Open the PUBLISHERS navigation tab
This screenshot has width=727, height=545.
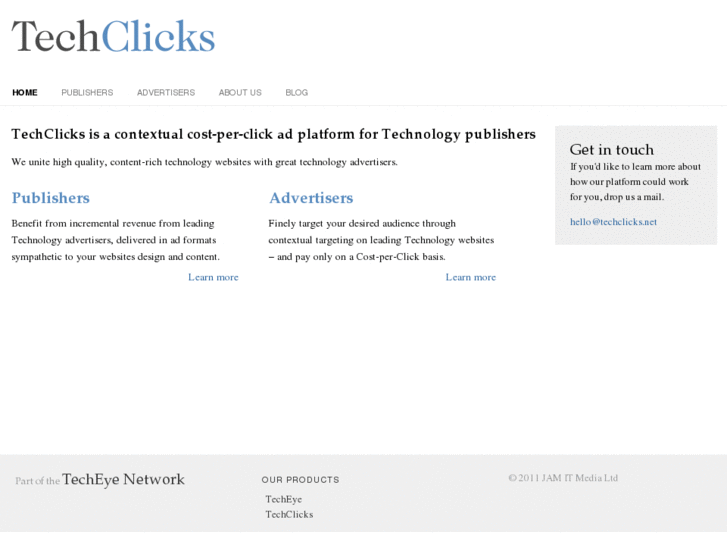click(x=87, y=92)
